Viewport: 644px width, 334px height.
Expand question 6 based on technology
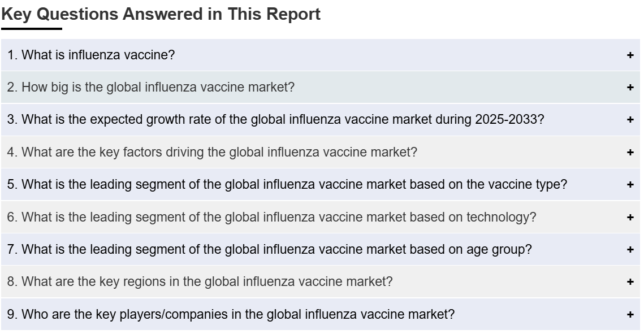click(x=321, y=217)
